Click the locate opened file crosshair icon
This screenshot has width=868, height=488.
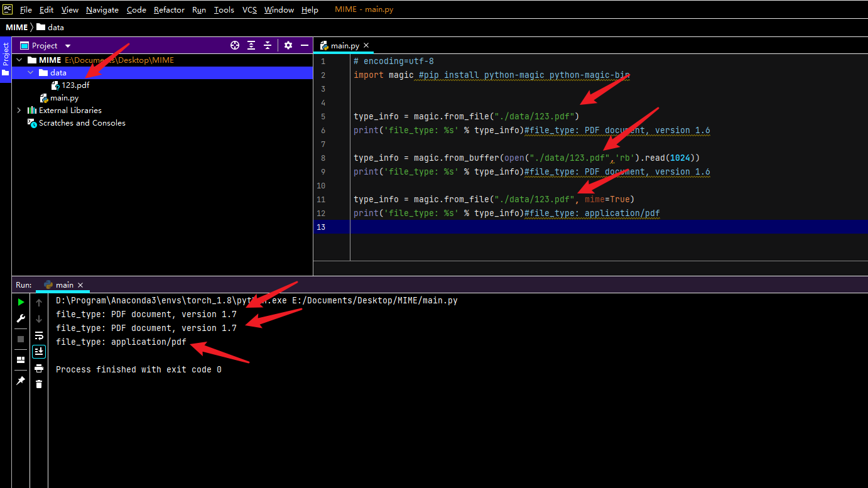point(235,45)
